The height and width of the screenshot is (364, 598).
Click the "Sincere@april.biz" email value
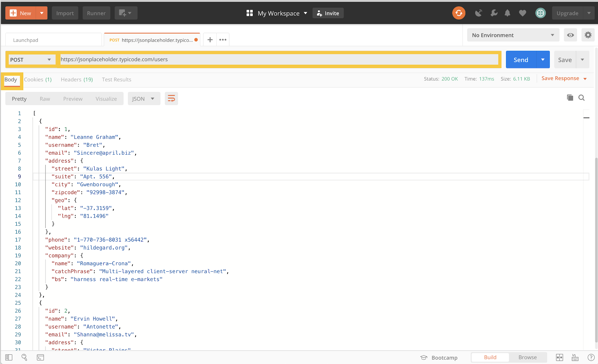click(104, 153)
